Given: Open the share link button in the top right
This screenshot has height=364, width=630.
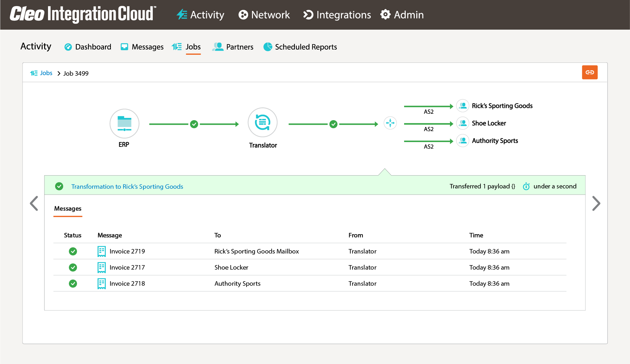Looking at the screenshot, I should [590, 72].
